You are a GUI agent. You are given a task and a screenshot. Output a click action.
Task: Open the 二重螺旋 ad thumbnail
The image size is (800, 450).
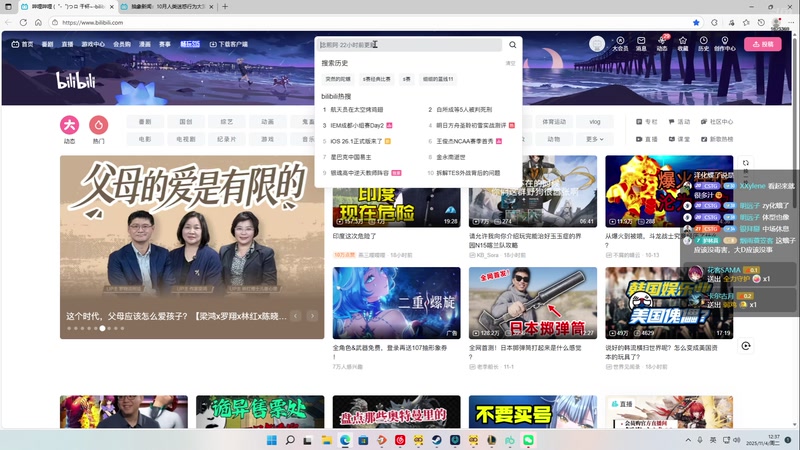point(396,303)
